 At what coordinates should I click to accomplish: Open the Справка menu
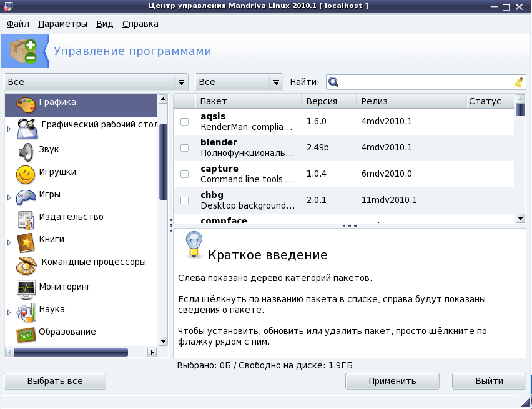(140, 24)
